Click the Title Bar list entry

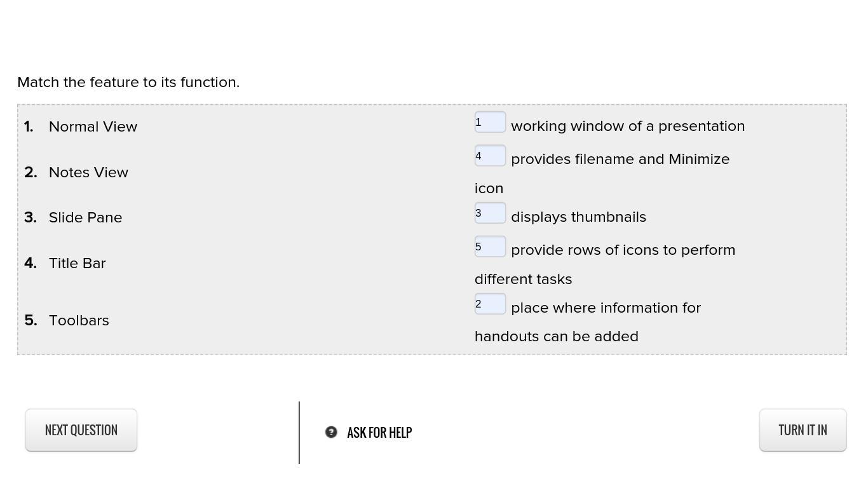[77, 263]
